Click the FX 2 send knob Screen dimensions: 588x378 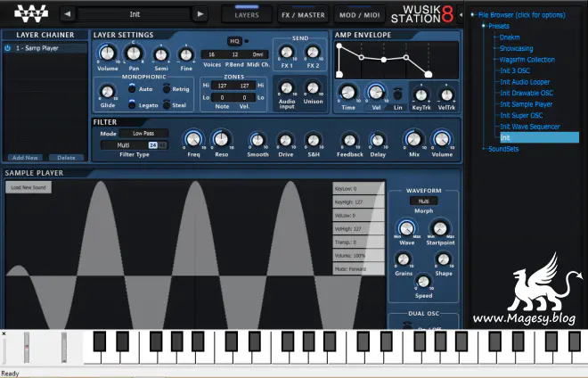pos(313,52)
